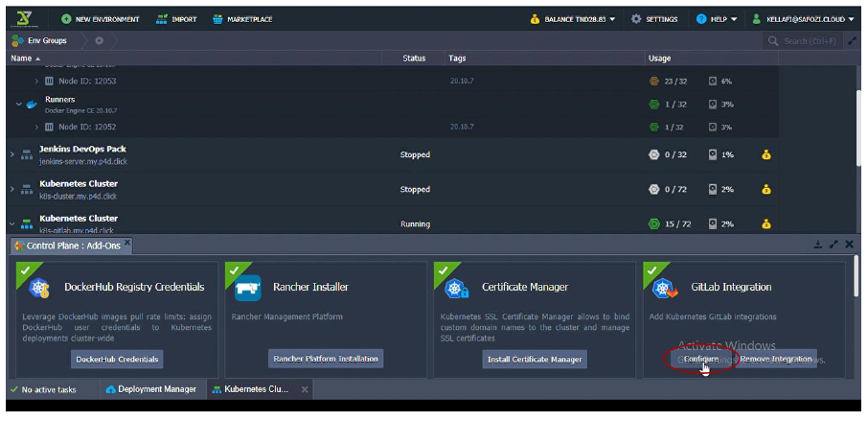Open the Help dropdown menu

717,19
